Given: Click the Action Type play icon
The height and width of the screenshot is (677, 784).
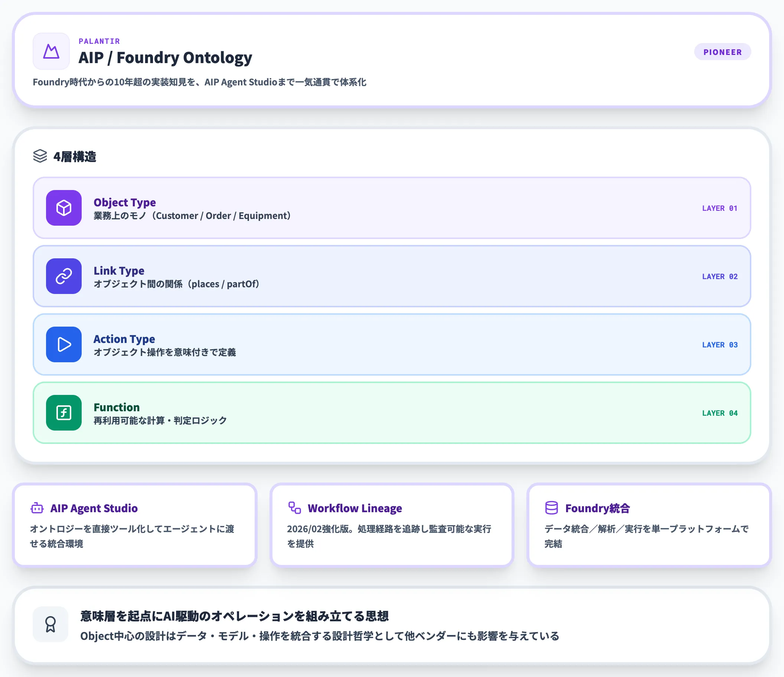Looking at the screenshot, I should click(x=63, y=344).
